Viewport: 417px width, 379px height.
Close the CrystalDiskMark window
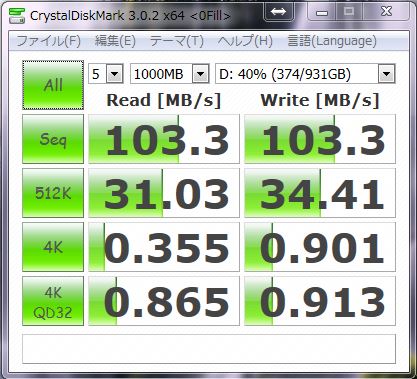tap(386, 12)
